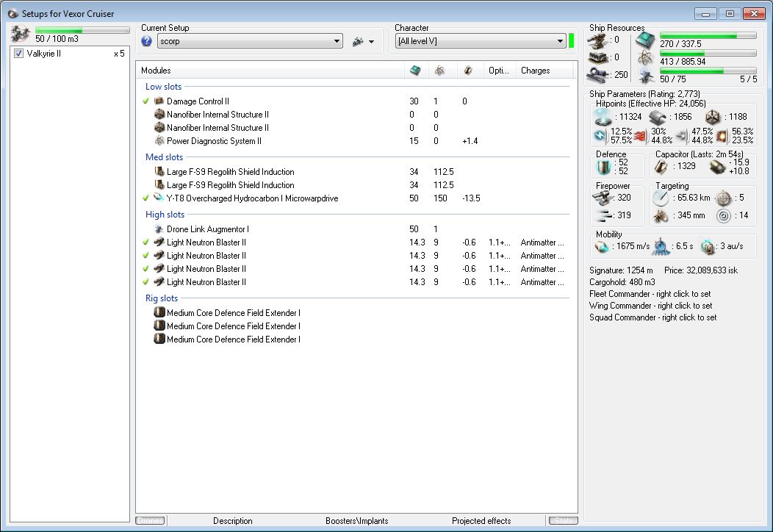Click the powergrid icon by 413 / 885.94
This screenshot has width=773, height=532.
pos(645,58)
